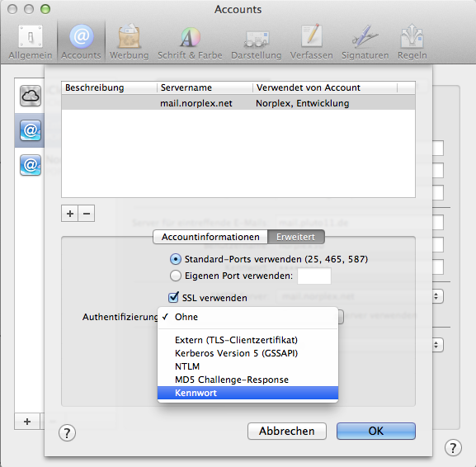This screenshot has height=467, width=476.
Task: Open the Darstellung preferences pane
Action: point(257,43)
